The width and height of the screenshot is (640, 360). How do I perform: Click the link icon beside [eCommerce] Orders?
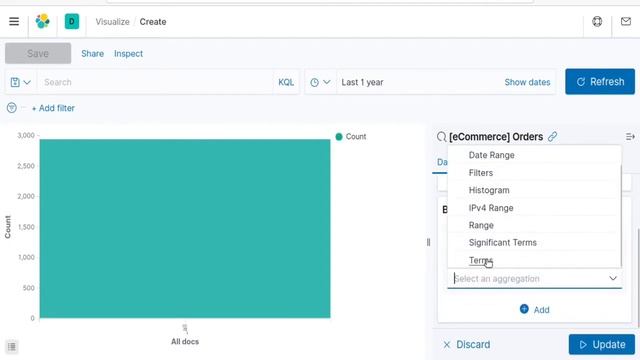552,137
